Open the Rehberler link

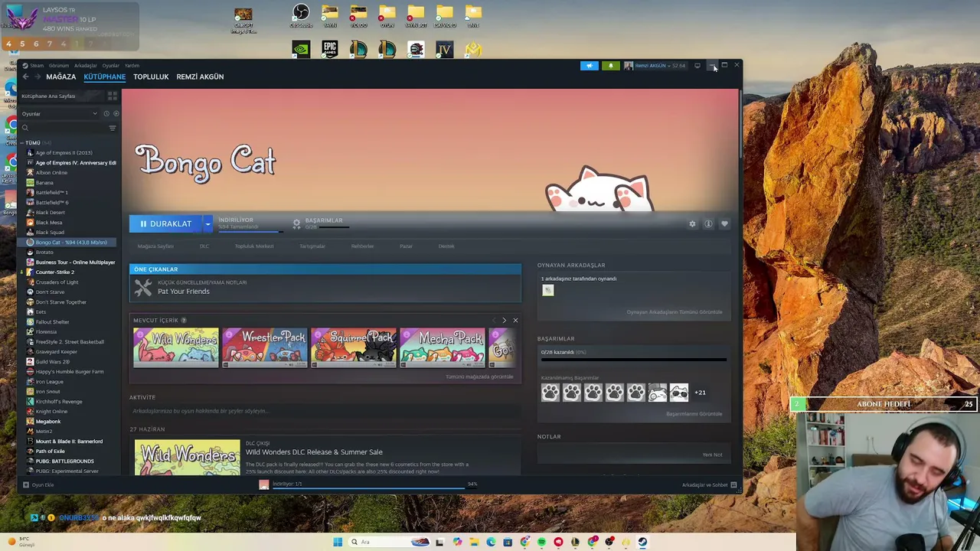[x=362, y=246]
